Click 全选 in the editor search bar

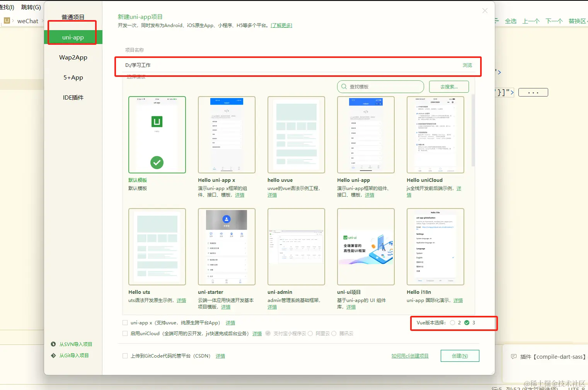[x=511, y=21]
